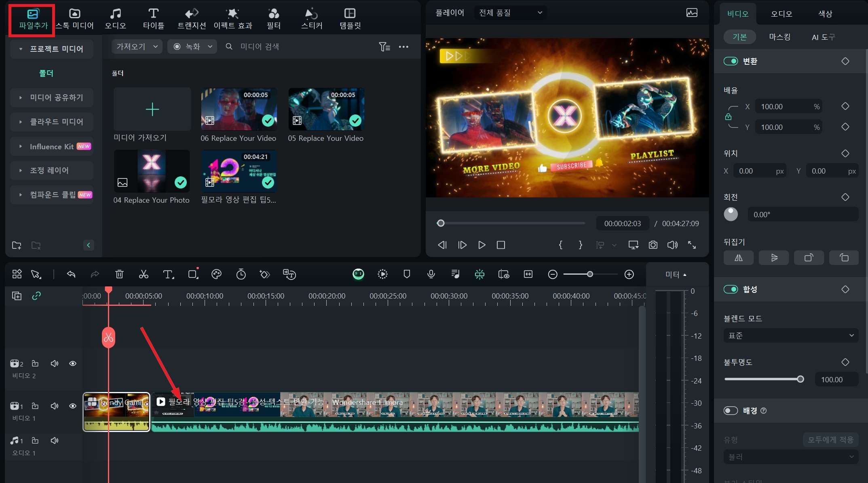Add a marker with shield icon
This screenshot has height=483, width=868.
407,274
